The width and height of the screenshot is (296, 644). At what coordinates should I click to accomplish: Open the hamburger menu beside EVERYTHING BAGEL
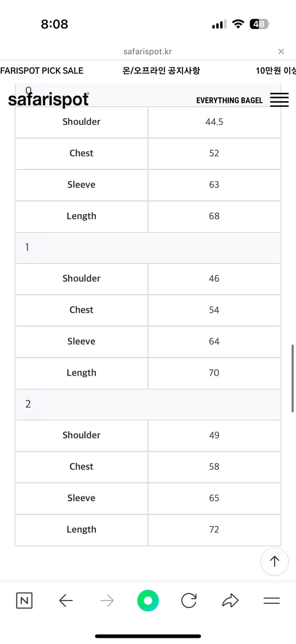pos(279,100)
